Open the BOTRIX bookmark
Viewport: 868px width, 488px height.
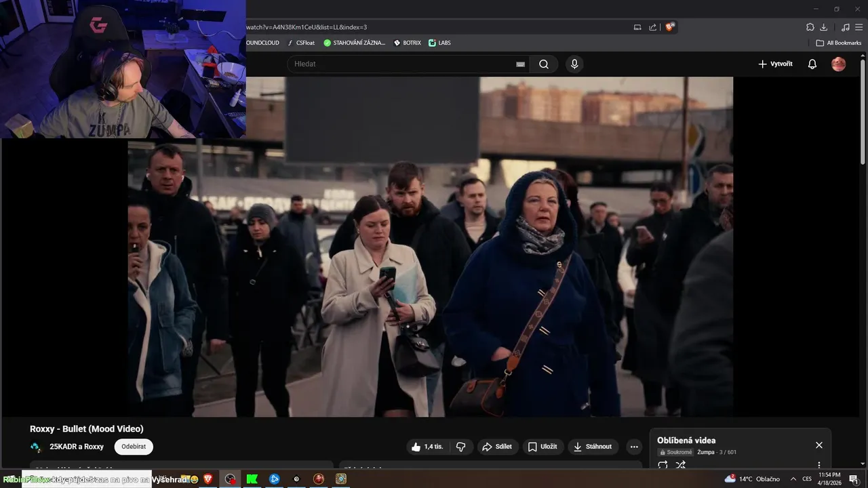[407, 43]
